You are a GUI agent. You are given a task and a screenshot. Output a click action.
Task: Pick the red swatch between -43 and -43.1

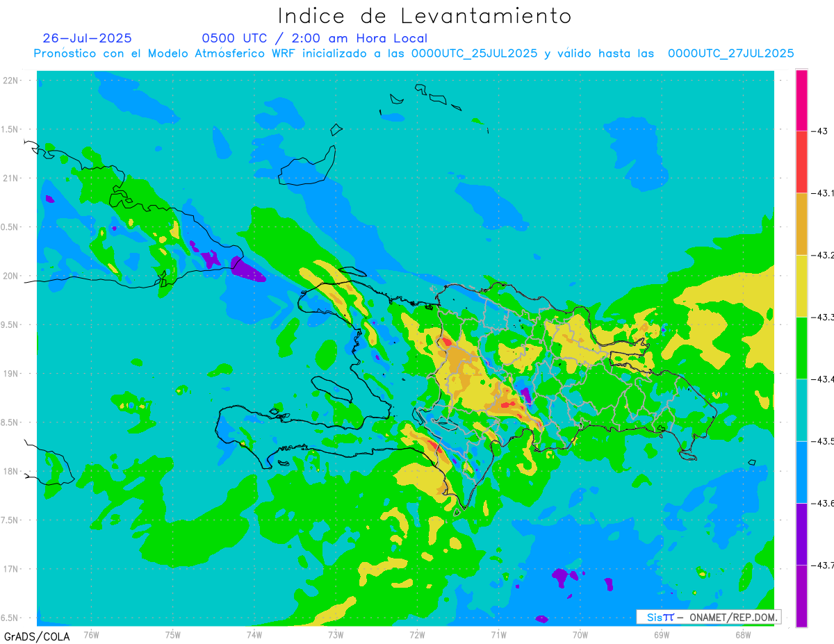click(801, 162)
